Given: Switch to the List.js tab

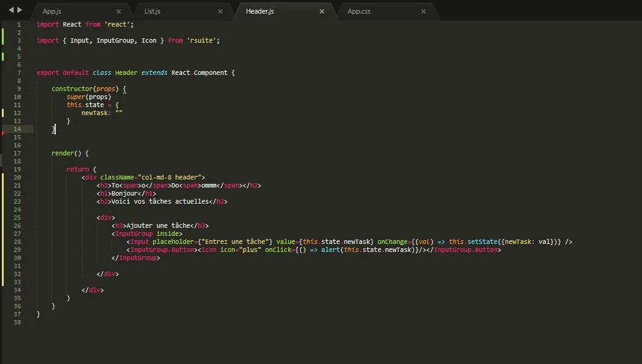Looking at the screenshot, I should tap(152, 11).
